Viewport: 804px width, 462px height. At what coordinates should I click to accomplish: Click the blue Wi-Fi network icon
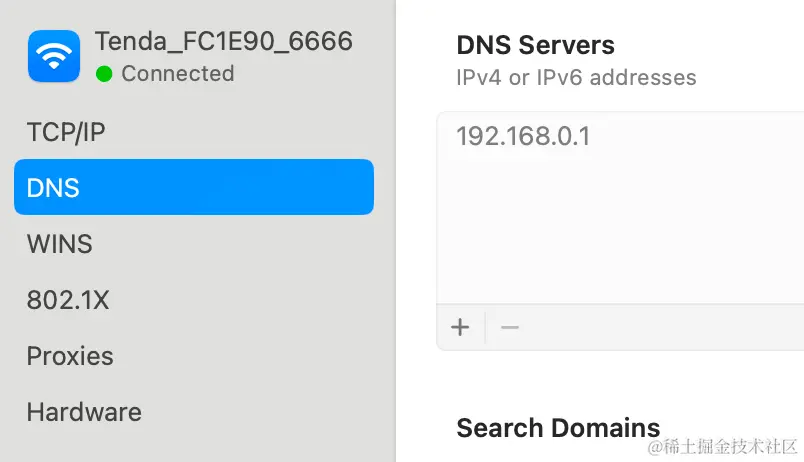click(54, 55)
